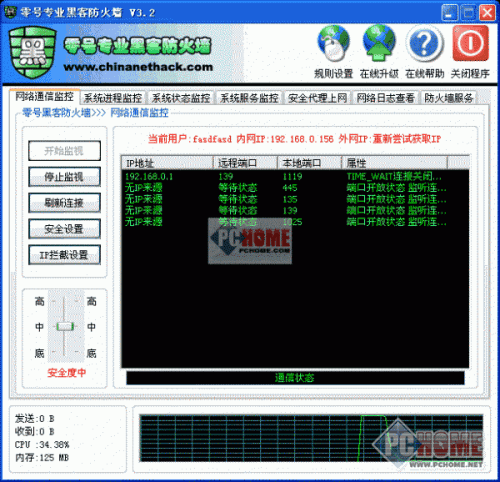Click the network traffic graph
The width and height of the screenshot is (500, 482).
click(x=311, y=438)
